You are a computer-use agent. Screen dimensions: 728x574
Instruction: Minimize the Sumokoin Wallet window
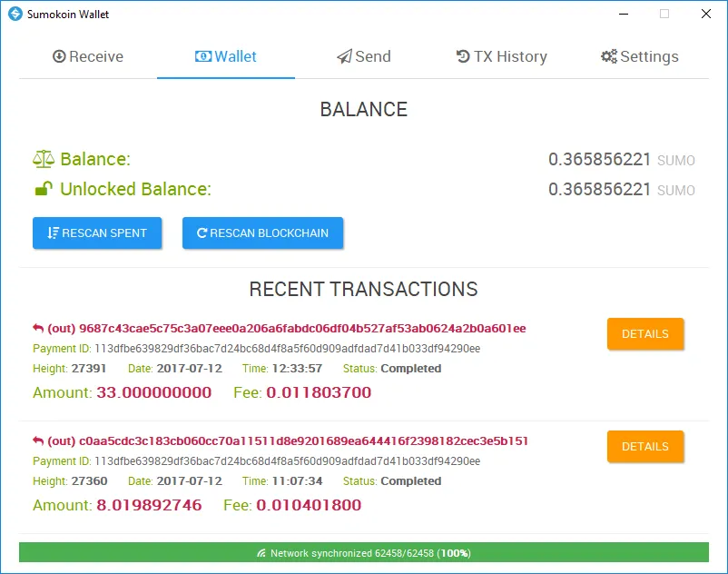(x=624, y=14)
